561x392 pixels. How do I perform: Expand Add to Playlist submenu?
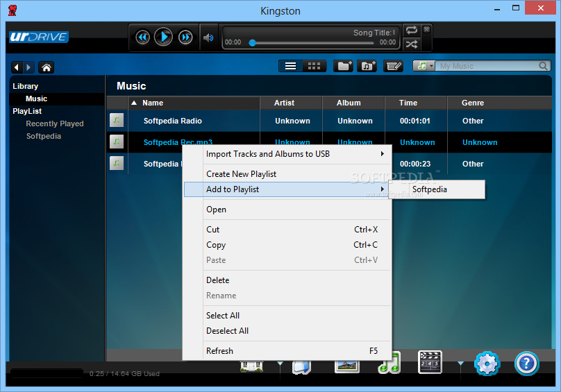(287, 189)
